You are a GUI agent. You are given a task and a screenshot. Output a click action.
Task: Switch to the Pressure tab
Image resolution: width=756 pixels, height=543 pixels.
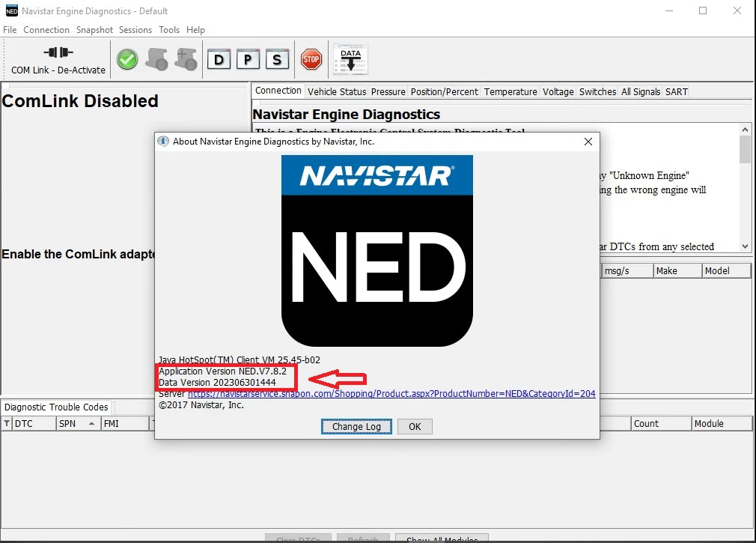coord(388,91)
